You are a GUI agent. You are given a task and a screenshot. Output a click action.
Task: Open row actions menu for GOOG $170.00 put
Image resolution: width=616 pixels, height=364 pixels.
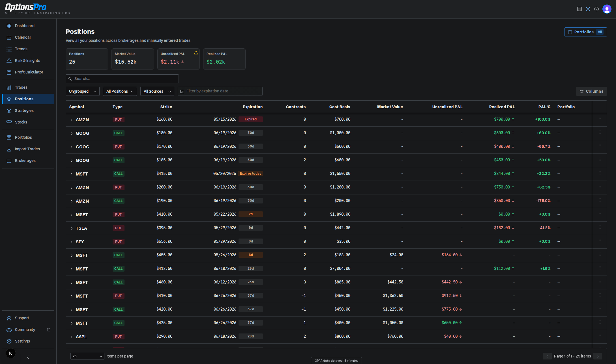pos(600,146)
